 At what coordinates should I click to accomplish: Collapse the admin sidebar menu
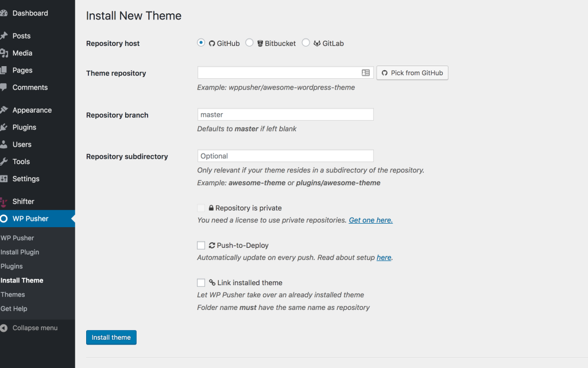29,328
